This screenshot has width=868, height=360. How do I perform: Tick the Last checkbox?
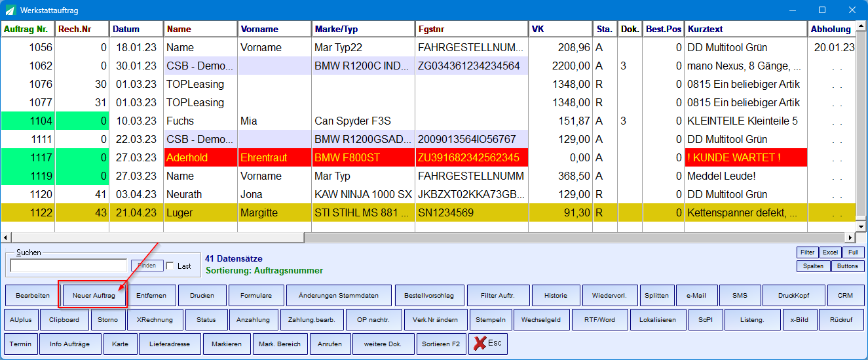pyautogui.click(x=170, y=266)
